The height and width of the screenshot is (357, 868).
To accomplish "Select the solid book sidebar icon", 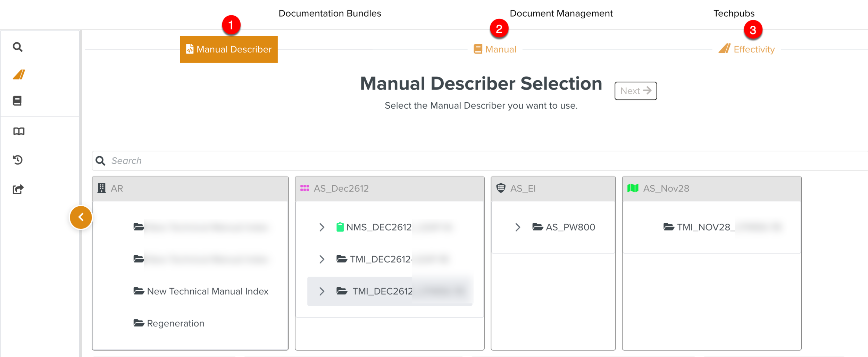I will (x=17, y=101).
